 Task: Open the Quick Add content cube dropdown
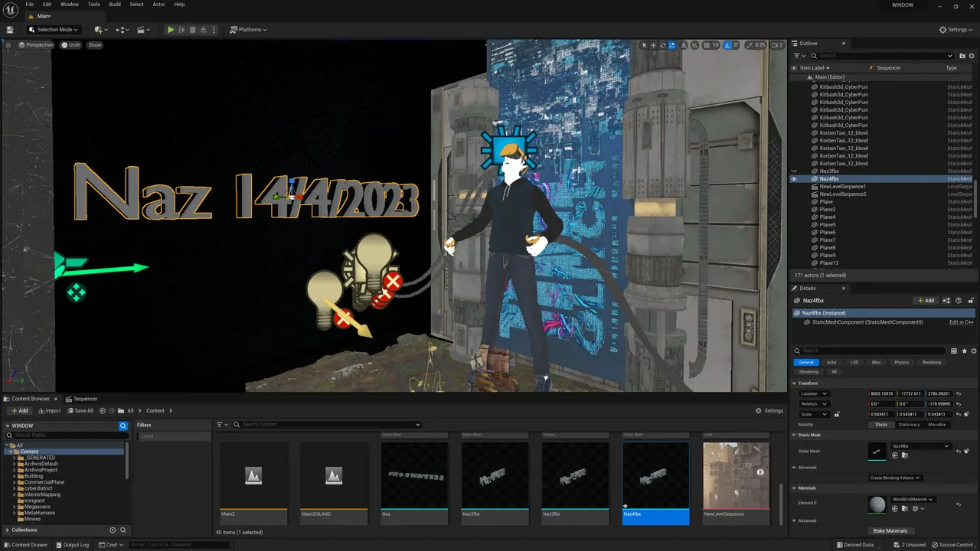click(x=100, y=30)
